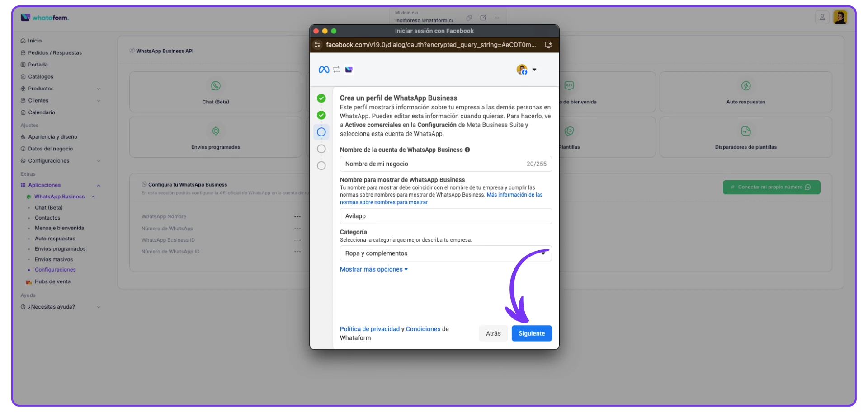Select the fifth step circle
The height and width of the screenshot is (412, 868).
pos(321,165)
